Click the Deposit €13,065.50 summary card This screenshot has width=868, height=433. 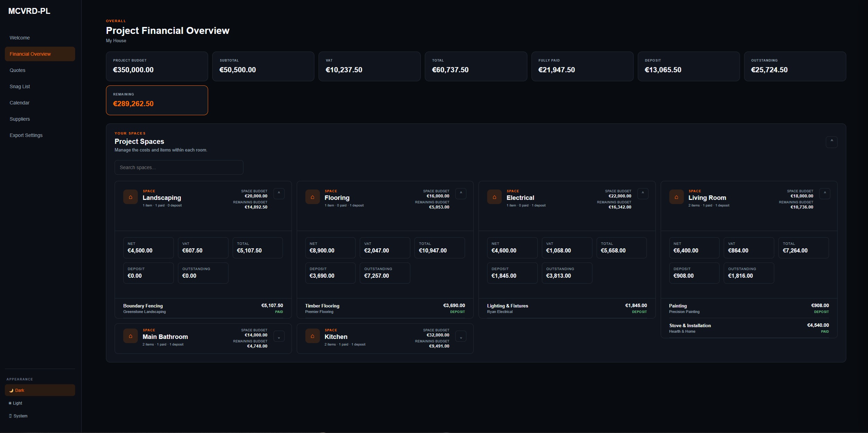[689, 66]
